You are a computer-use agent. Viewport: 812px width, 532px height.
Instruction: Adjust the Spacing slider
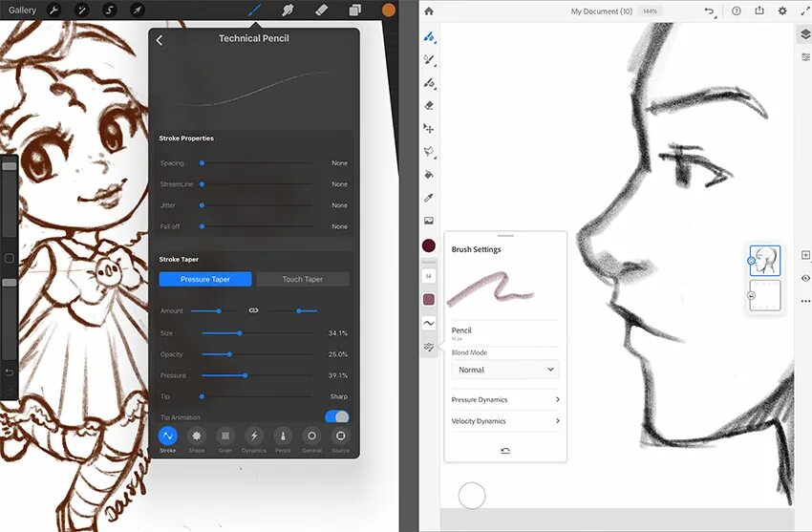click(x=256, y=163)
